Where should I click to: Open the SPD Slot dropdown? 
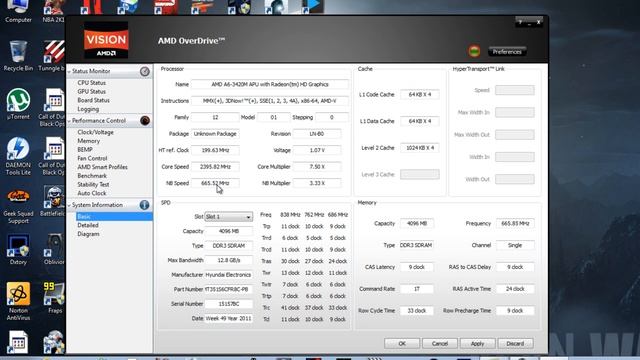228,217
